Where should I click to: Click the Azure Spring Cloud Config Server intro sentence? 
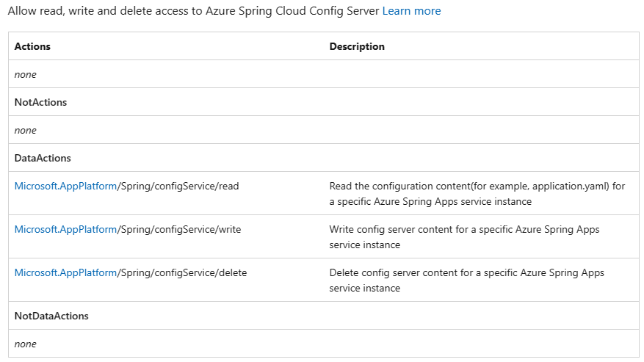(193, 11)
